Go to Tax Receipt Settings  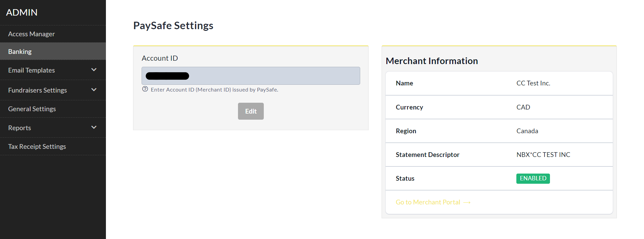(37, 146)
